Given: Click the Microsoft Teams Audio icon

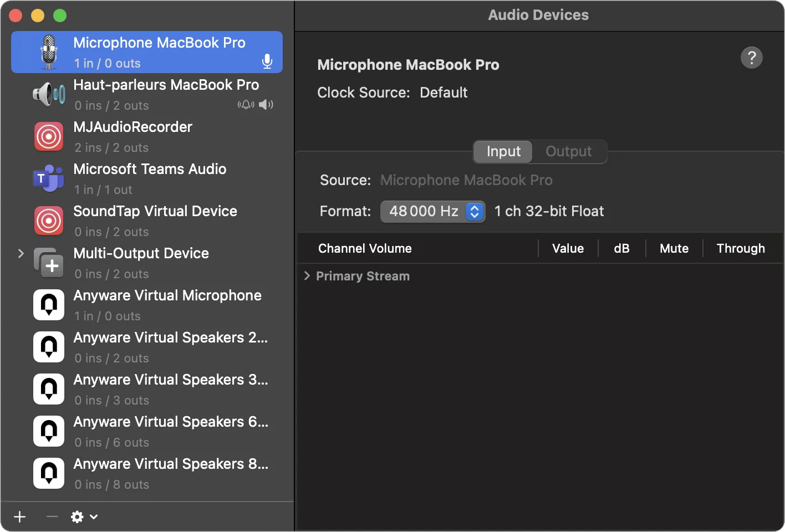Looking at the screenshot, I should [x=49, y=178].
